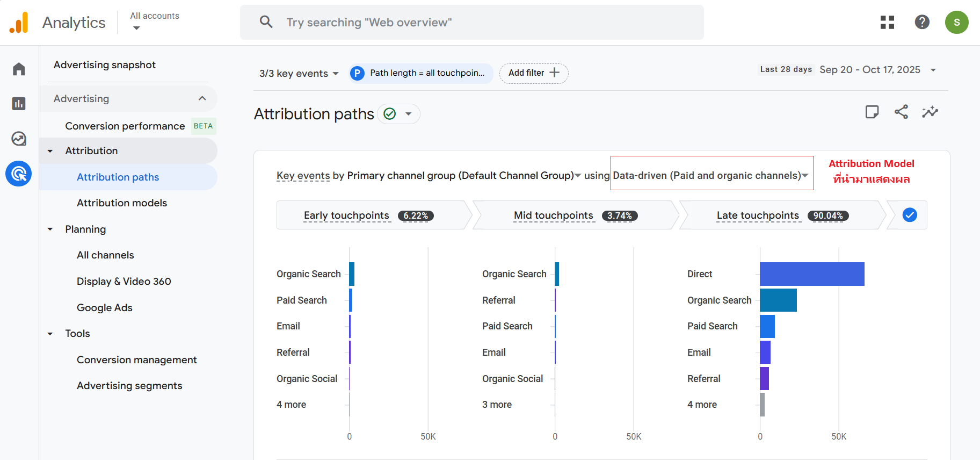Image resolution: width=980 pixels, height=460 pixels.
Task: Open the 3/3 key events dropdown
Action: click(299, 74)
